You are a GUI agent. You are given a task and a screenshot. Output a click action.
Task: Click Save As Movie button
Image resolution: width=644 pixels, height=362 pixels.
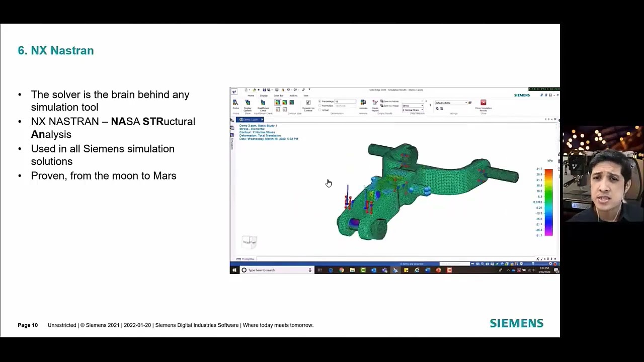(388, 101)
